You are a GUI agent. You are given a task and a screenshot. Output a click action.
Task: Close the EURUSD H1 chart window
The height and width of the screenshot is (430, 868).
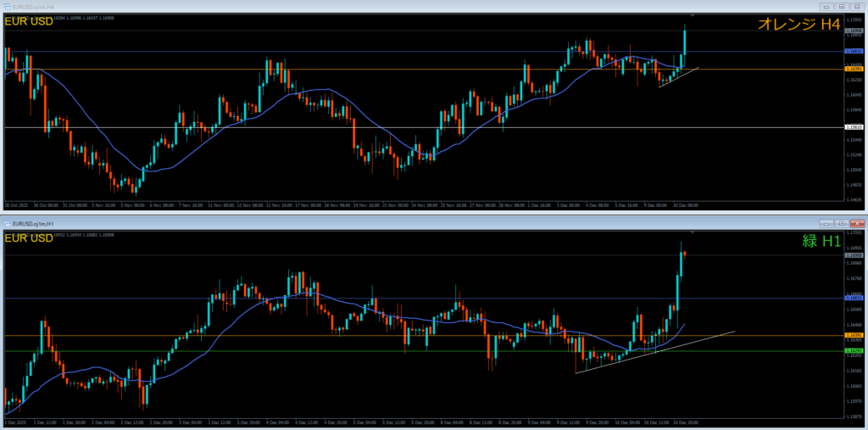point(858,223)
